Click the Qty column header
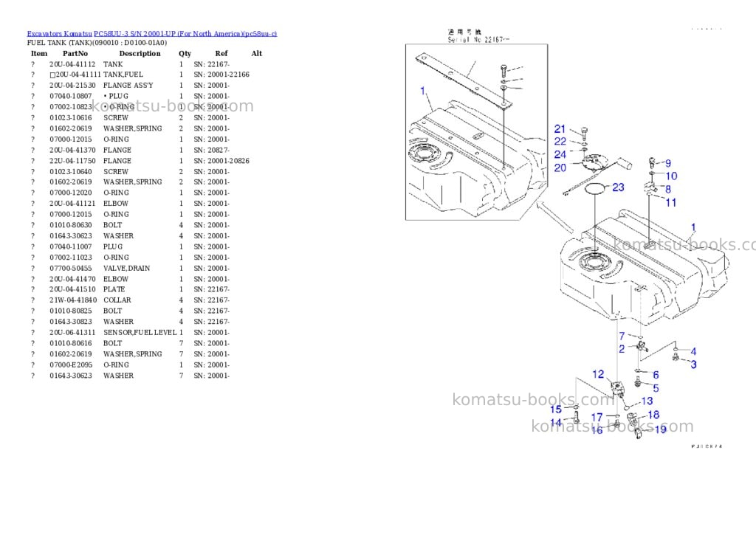 (185, 53)
